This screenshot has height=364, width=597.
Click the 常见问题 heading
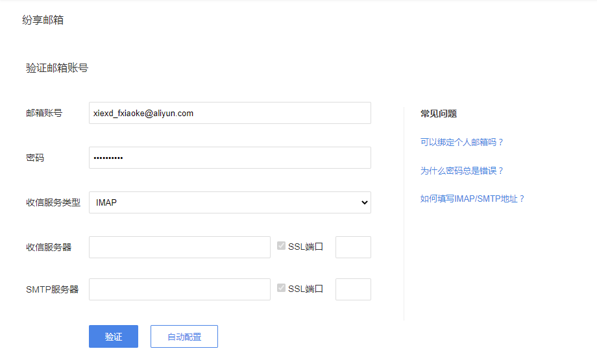click(x=439, y=114)
